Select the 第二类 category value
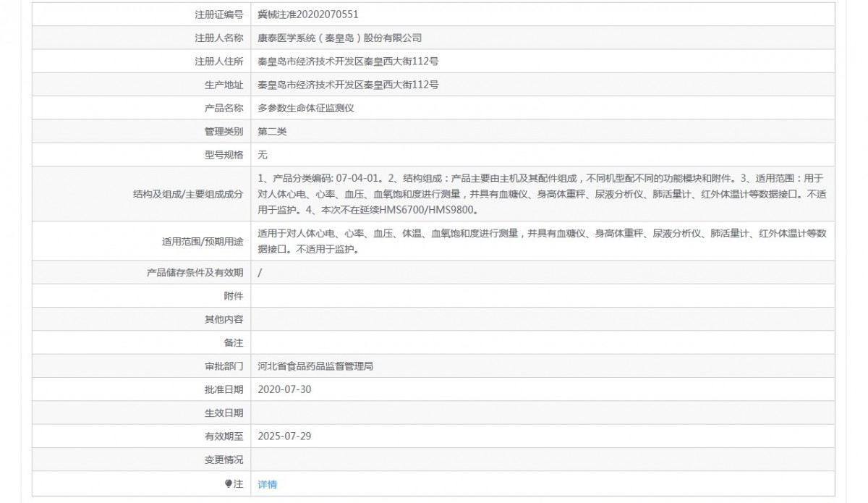868x503 pixels. pos(273,132)
